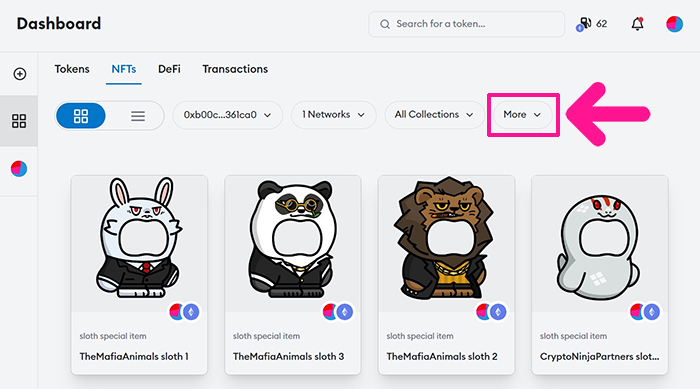Open the Transactions tab
Screen dimensions: 700x389
[x=235, y=69]
